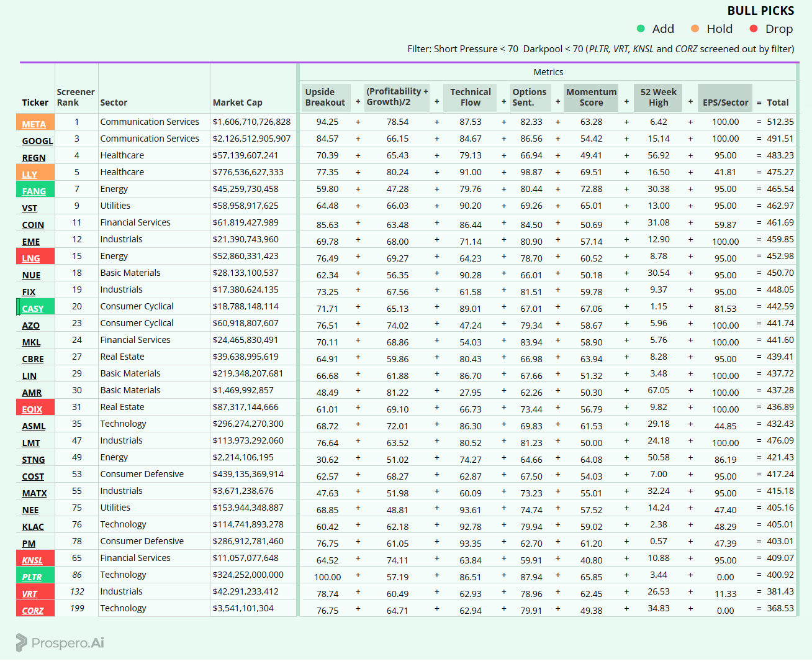Open the FANG ticker link
Viewport: 812px width, 661px height.
(34, 191)
